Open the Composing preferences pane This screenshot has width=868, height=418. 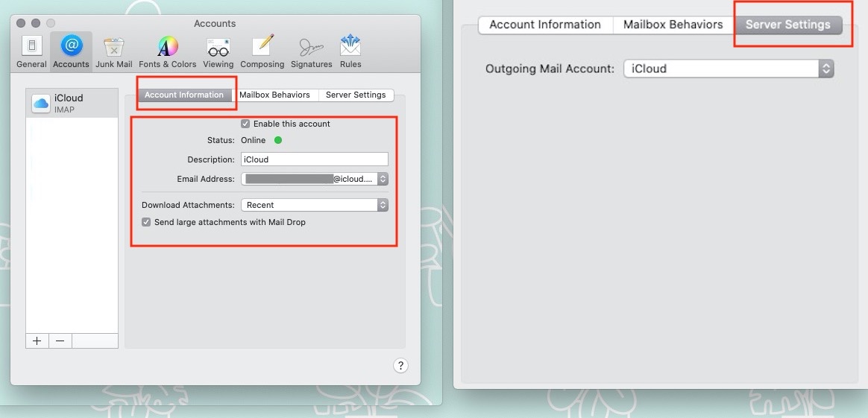click(x=262, y=51)
